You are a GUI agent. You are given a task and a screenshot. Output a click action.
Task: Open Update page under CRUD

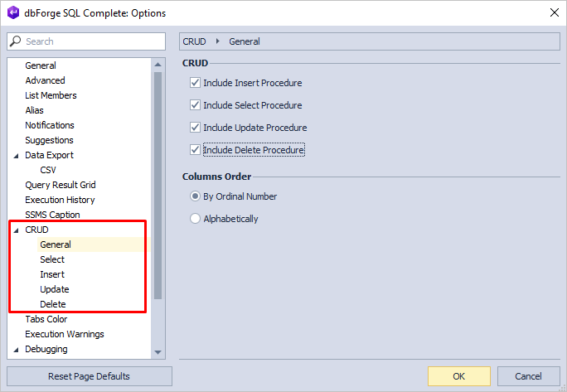[x=55, y=289]
